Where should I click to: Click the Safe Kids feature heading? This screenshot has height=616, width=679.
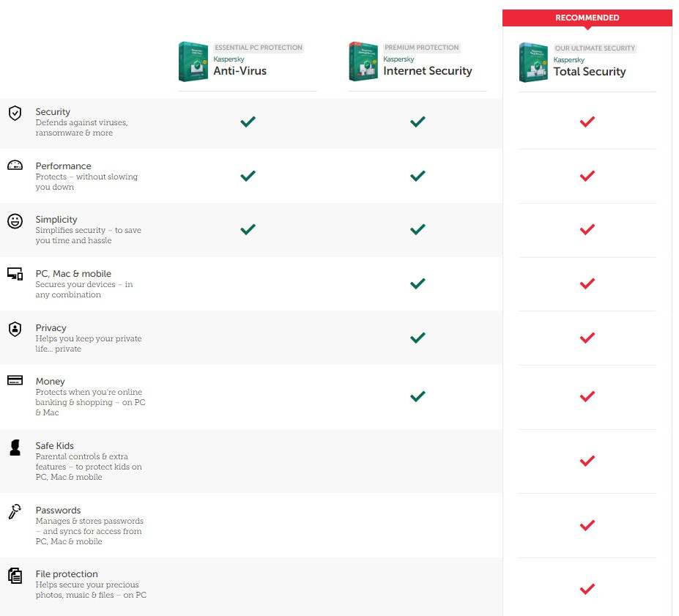point(54,445)
